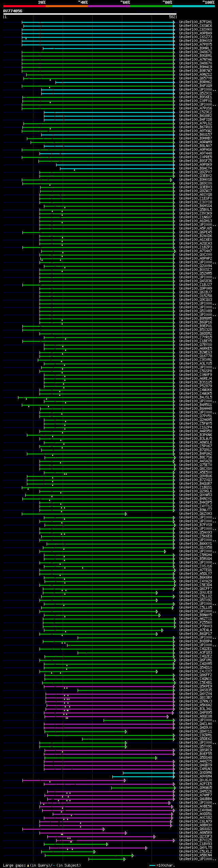Open hit UniRef100_Q2U094
The width and height of the screenshot is (218, 868).
tap(196, 266)
